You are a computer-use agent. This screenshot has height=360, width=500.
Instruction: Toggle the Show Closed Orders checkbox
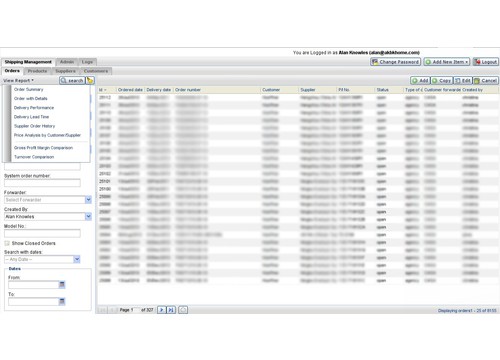7,243
